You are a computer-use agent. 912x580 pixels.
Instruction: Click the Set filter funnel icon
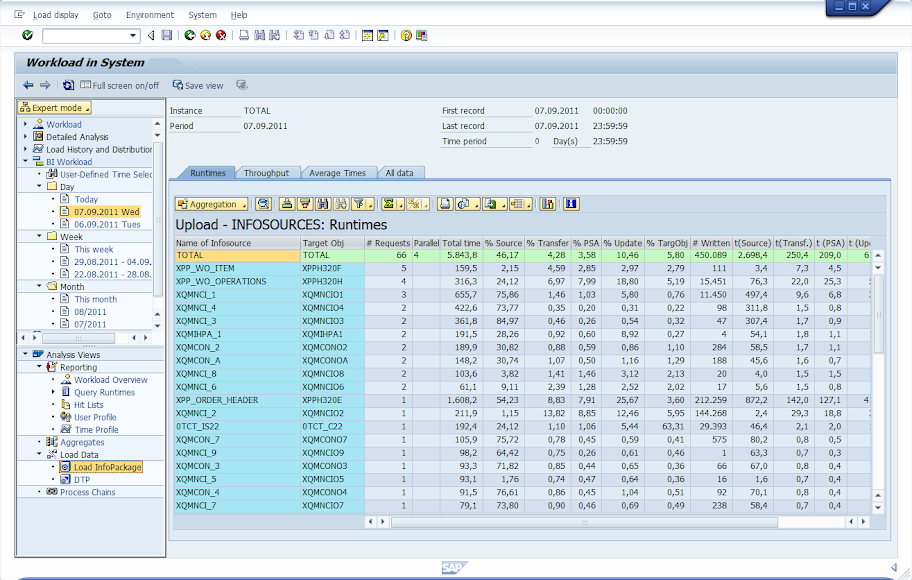tap(359, 204)
